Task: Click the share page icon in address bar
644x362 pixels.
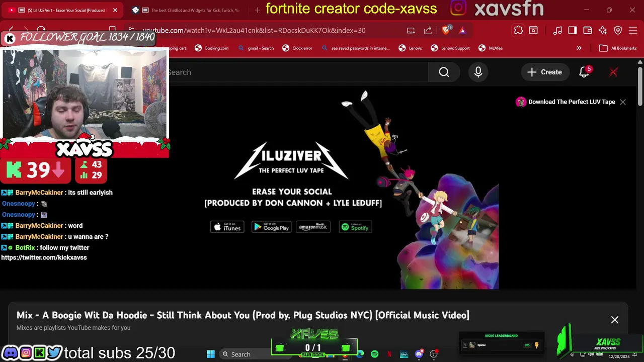Action: pyautogui.click(x=428, y=30)
